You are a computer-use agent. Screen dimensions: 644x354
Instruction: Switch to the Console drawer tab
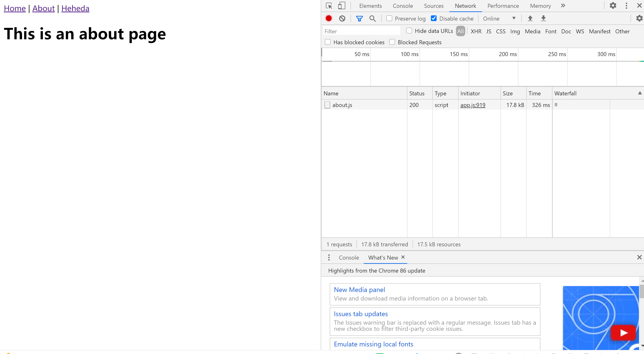(349, 257)
